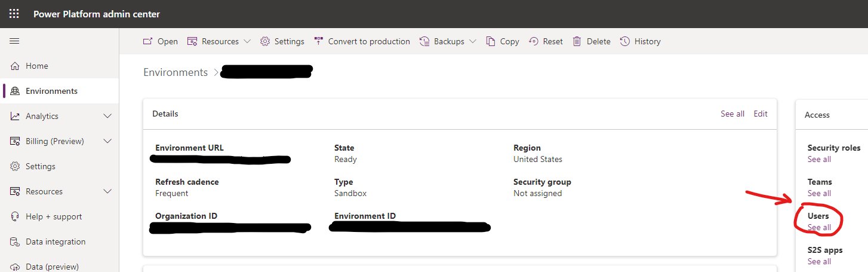Screen dimensions: 868x272
Task: Click the Reset toolbar icon
Action: pos(534,41)
